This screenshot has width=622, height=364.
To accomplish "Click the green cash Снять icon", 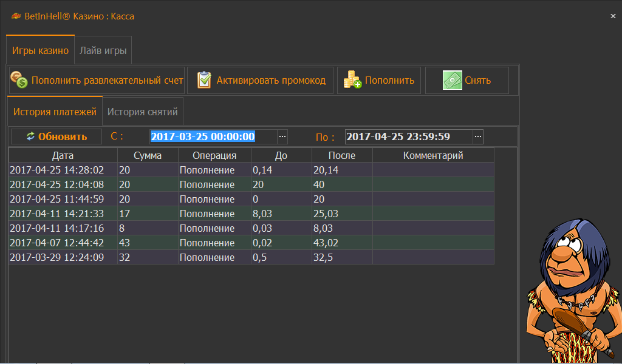I will pyautogui.click(x=452, y=80).
